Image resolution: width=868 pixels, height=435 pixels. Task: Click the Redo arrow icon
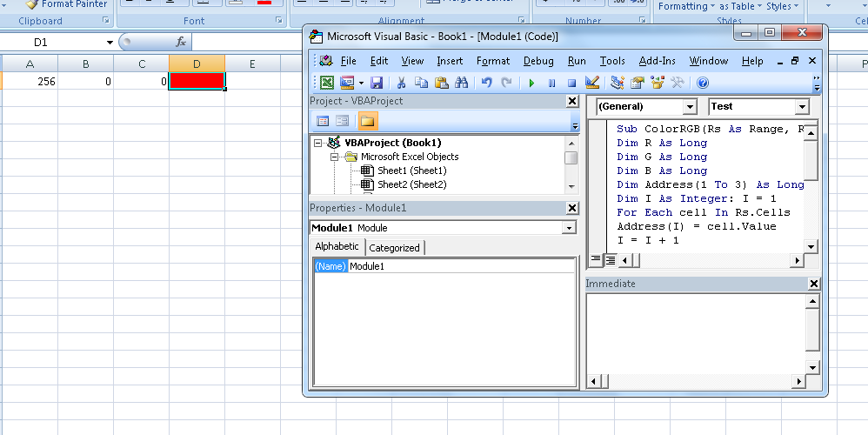[506, 83]
